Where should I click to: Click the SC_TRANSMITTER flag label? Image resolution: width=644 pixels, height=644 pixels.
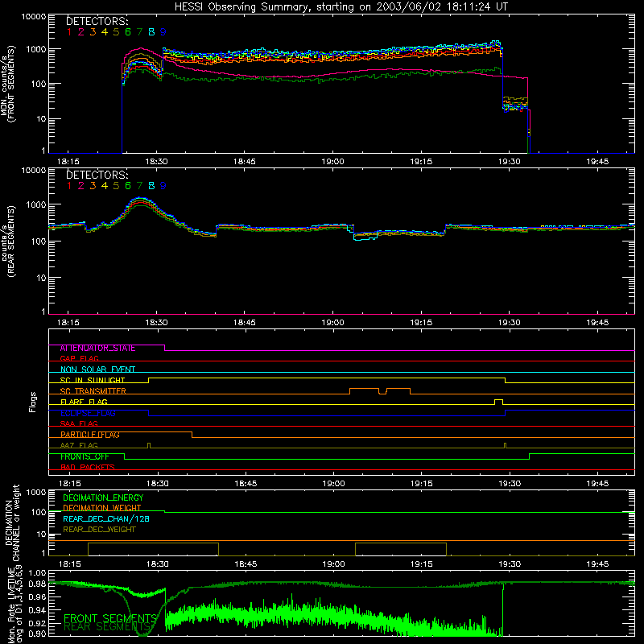pos(93,391)
